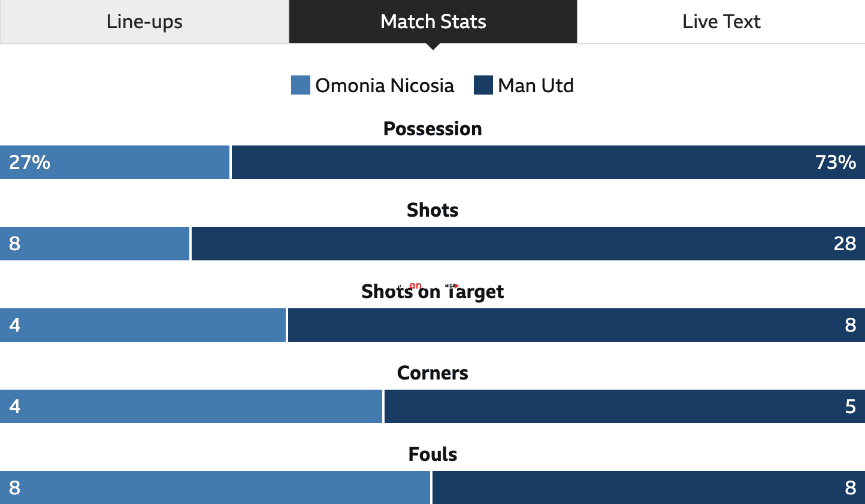Select Omonia's 4 shots on target bar

click(143, 325)
